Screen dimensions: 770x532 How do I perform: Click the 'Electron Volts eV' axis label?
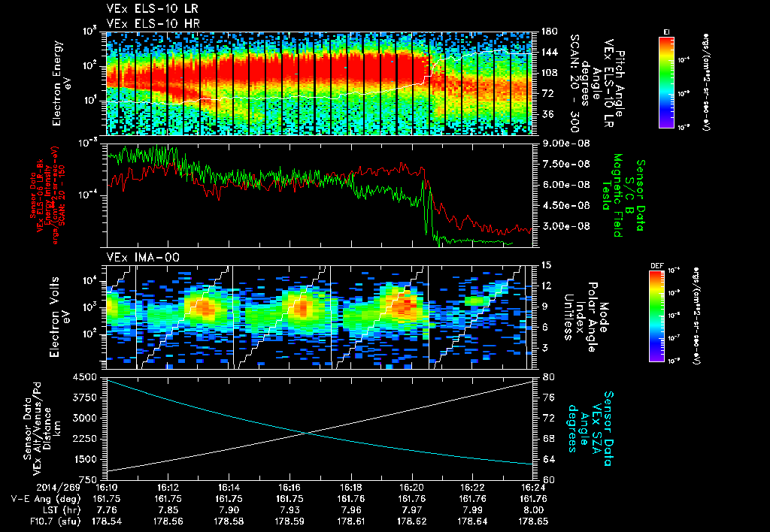[x=59, y=317]
